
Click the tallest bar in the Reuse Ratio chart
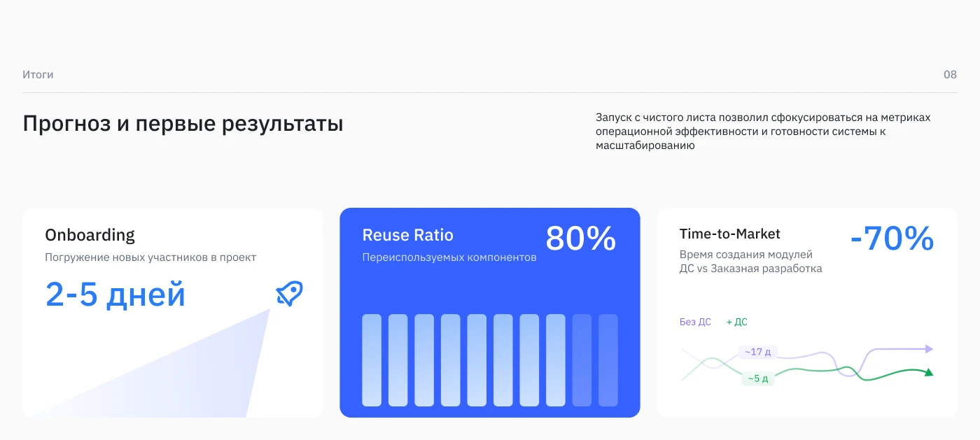[371, 360]
